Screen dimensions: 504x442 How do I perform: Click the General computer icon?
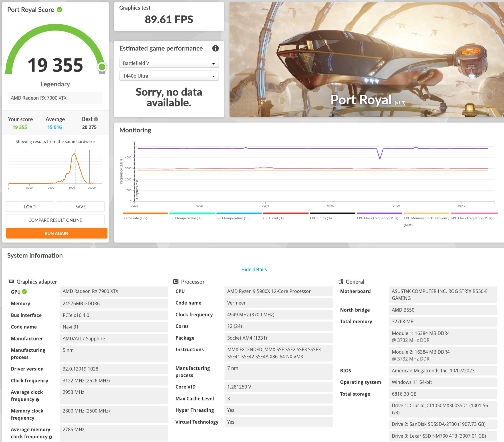tap(340, 281)
